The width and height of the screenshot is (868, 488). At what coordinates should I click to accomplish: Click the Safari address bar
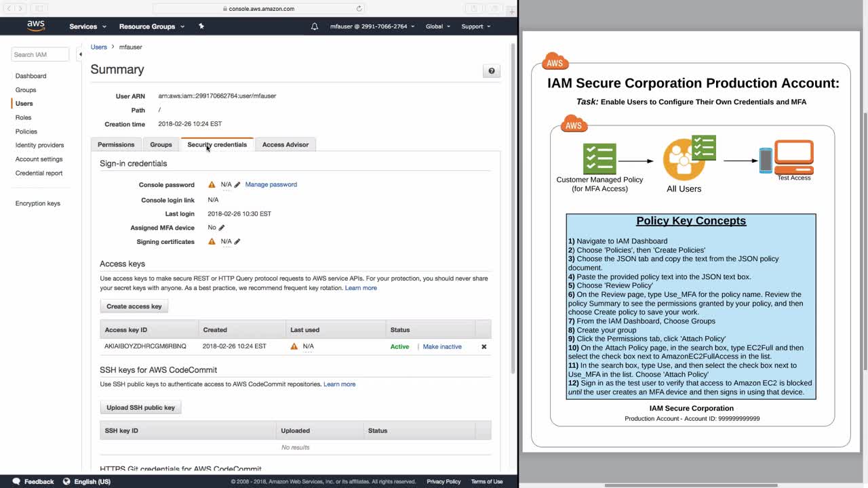tap(259, 9)
